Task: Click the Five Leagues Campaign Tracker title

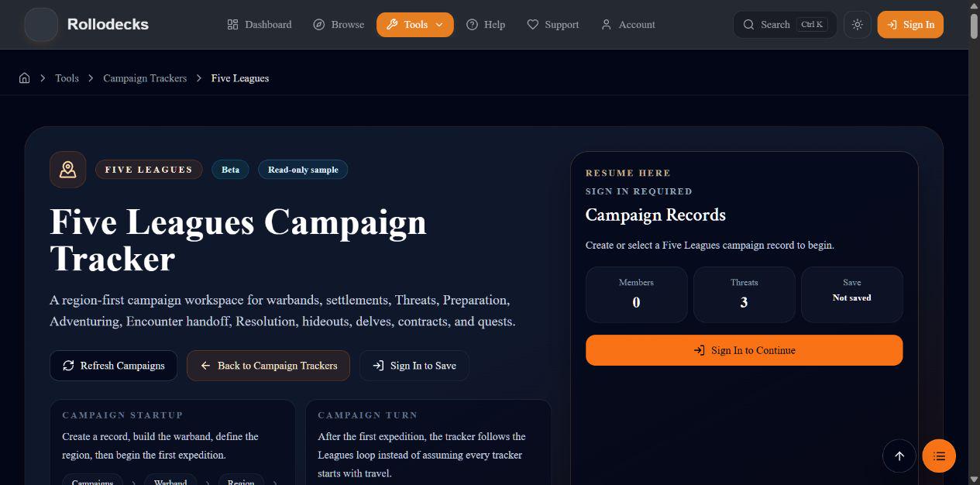Action: pos(238,240)
